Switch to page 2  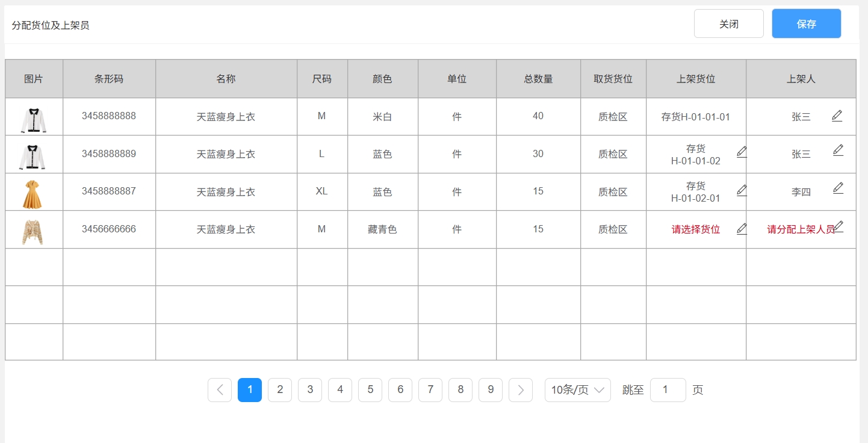pyautogui.click(x=280, y=390)
